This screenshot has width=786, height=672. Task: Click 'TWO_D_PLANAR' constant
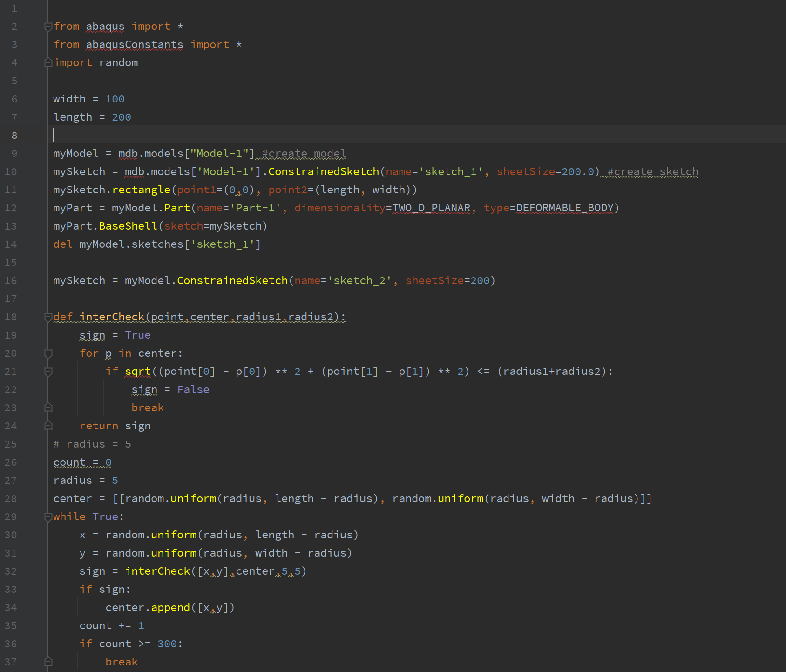pos(431,208)
